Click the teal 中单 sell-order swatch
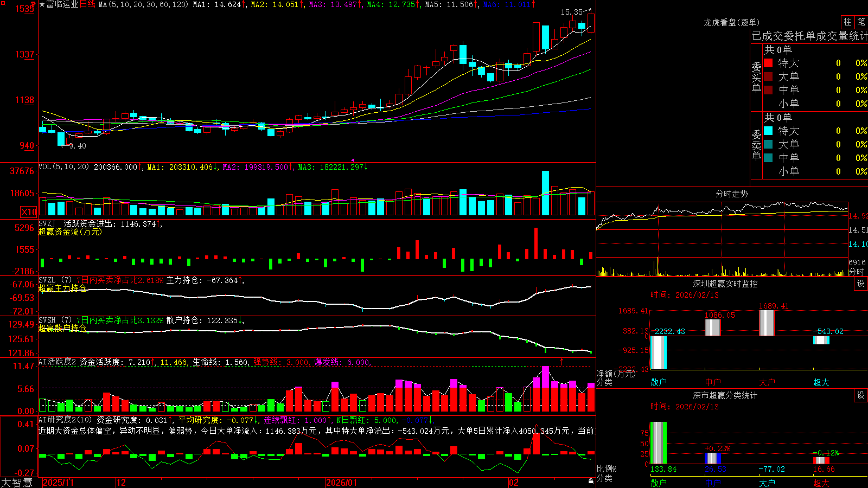The width and height of the screenshot is (868, 488). click(768, 158)
